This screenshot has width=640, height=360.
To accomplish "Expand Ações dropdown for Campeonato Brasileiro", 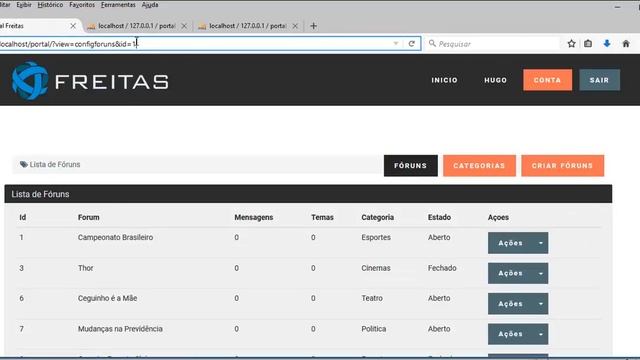I will (x=541, y=243).
